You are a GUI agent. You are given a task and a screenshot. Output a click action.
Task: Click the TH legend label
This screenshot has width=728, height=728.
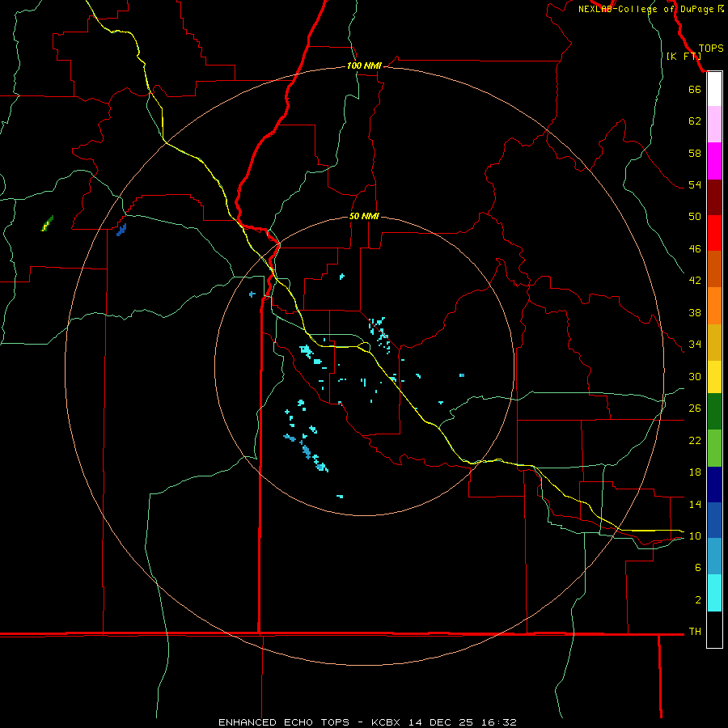pos(695,631)
